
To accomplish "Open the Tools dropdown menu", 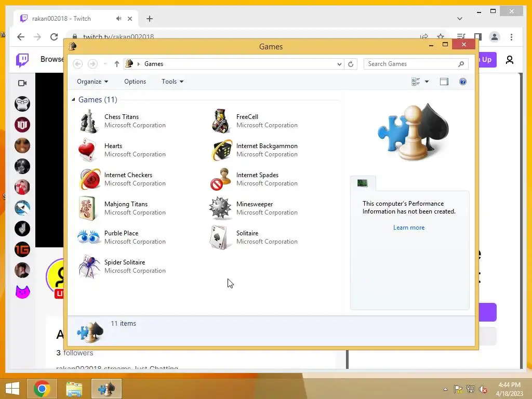I will (x=172, y=82).
